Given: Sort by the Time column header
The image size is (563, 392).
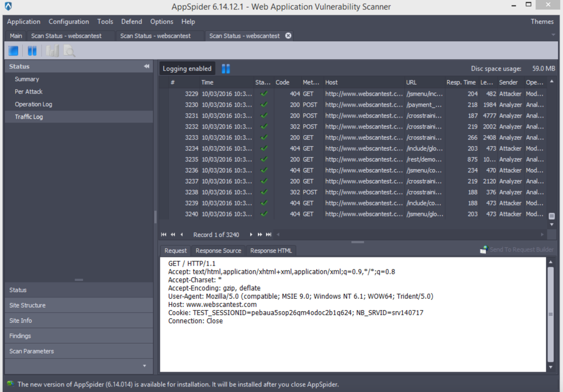Looking at the screenshot, I should point(227,82).
